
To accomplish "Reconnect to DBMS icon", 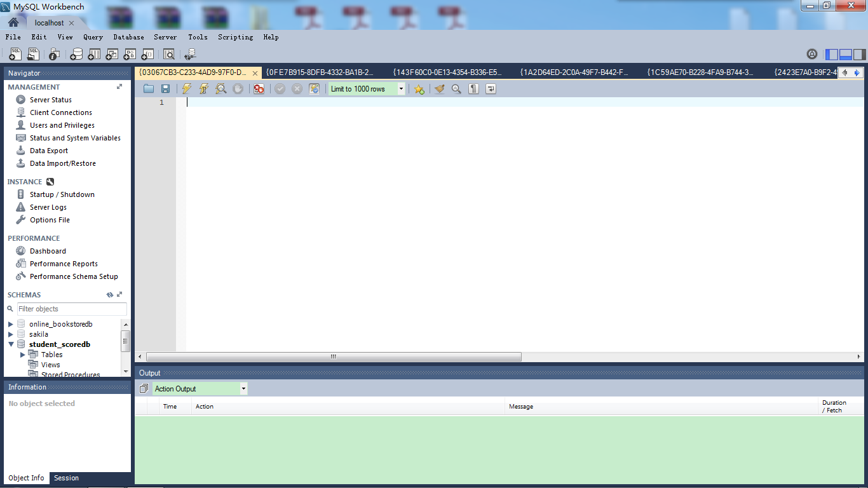I will 191,55.
